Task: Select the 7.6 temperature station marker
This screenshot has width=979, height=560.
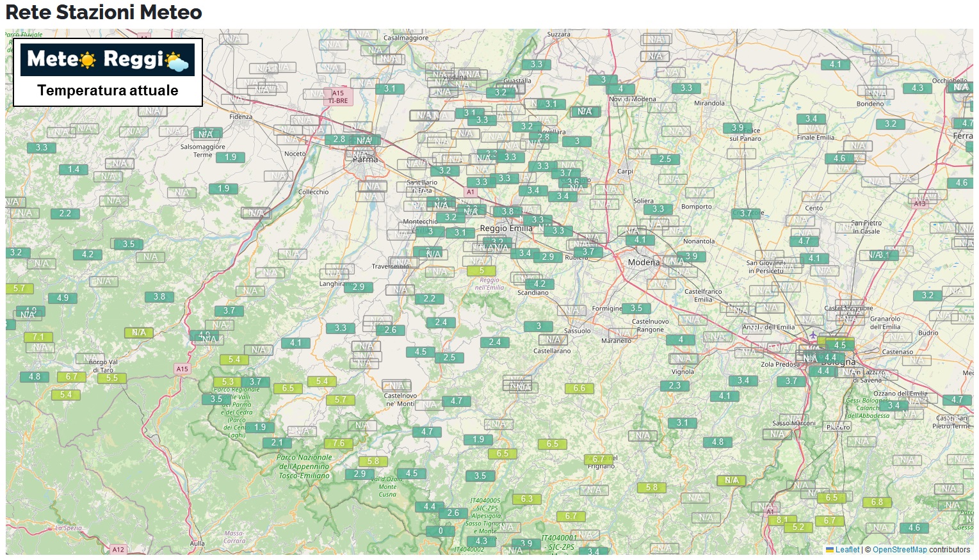Action: point(339,443)
